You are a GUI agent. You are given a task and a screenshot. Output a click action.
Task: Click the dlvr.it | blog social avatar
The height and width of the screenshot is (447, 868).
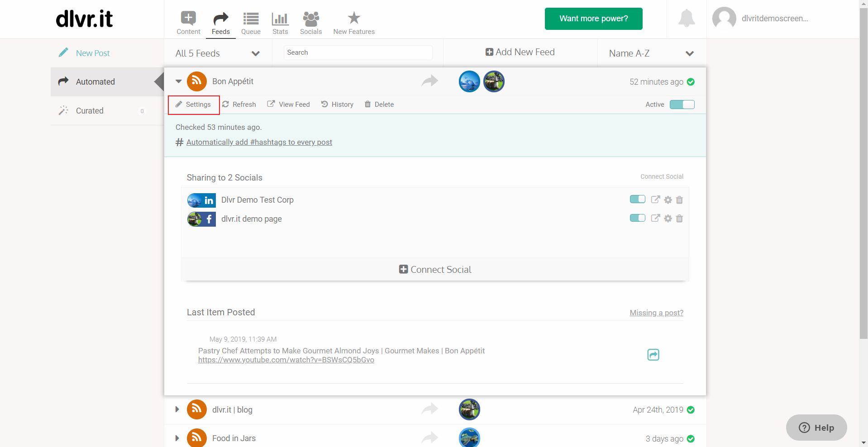470,409
